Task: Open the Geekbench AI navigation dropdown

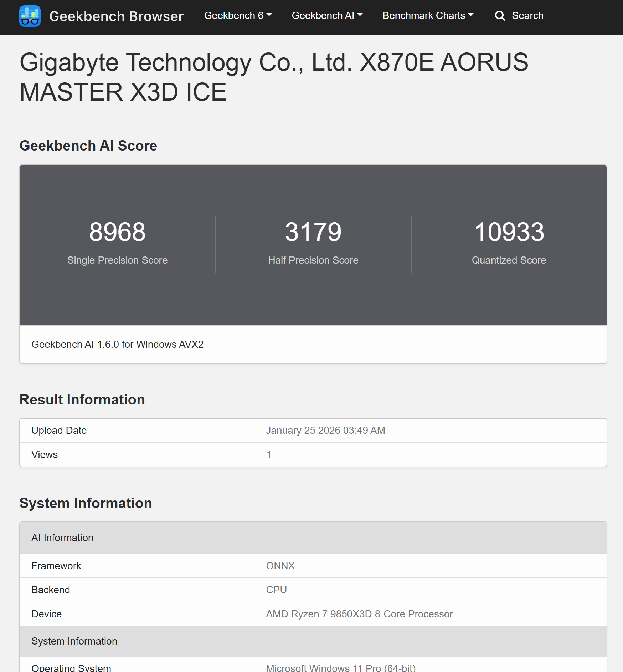Action: [x=326, y=16]
